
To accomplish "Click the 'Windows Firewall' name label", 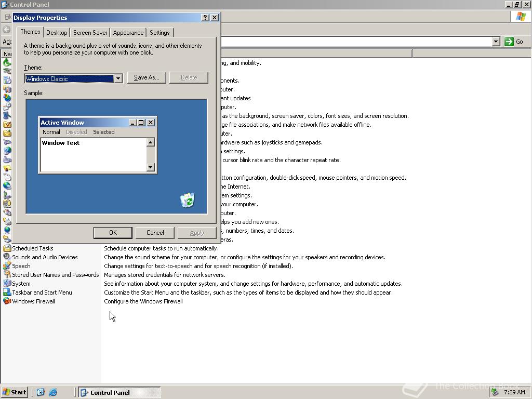I will click(33, 301).
